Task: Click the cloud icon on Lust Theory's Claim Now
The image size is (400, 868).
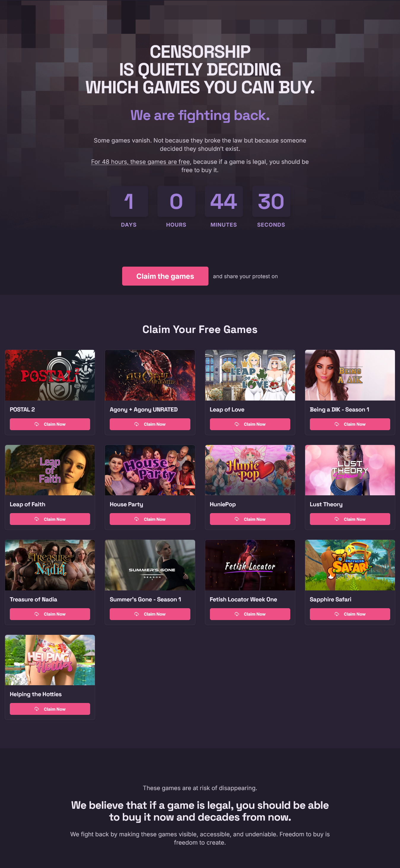Action: 337,519
